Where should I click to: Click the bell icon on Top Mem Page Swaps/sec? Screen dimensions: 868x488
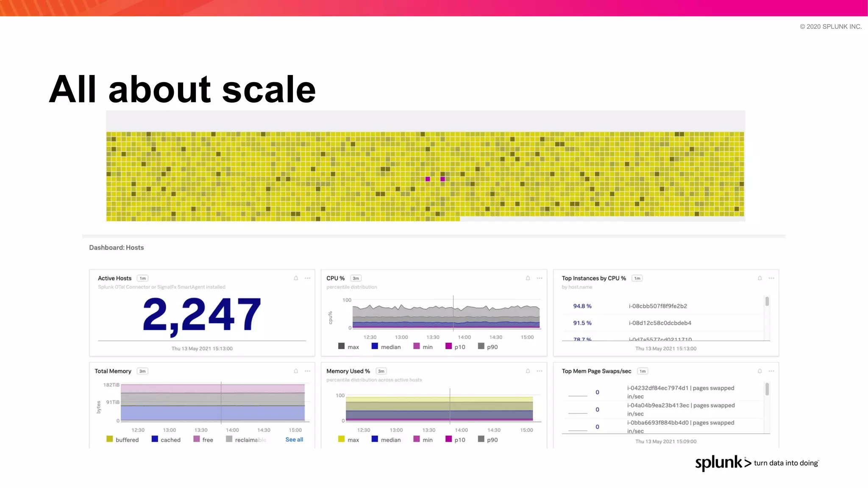click(759, 371)
